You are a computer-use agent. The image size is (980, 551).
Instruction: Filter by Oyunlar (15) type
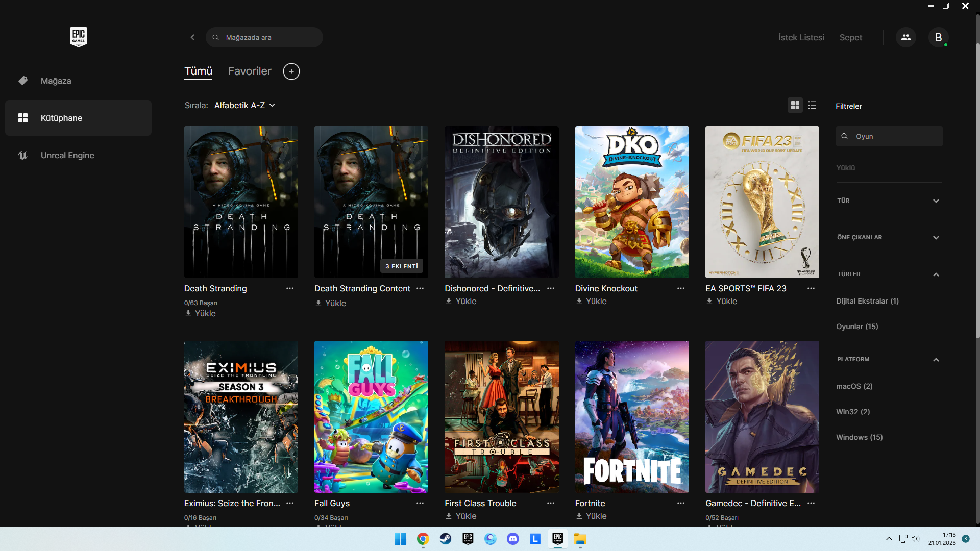(857, 327)
